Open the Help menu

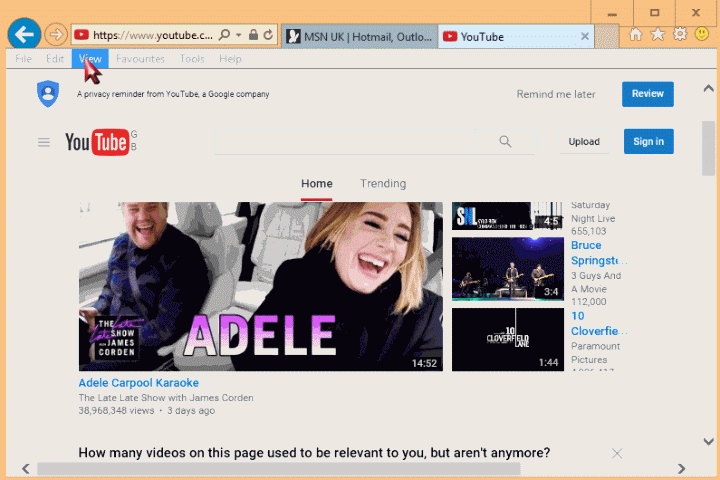230,59
